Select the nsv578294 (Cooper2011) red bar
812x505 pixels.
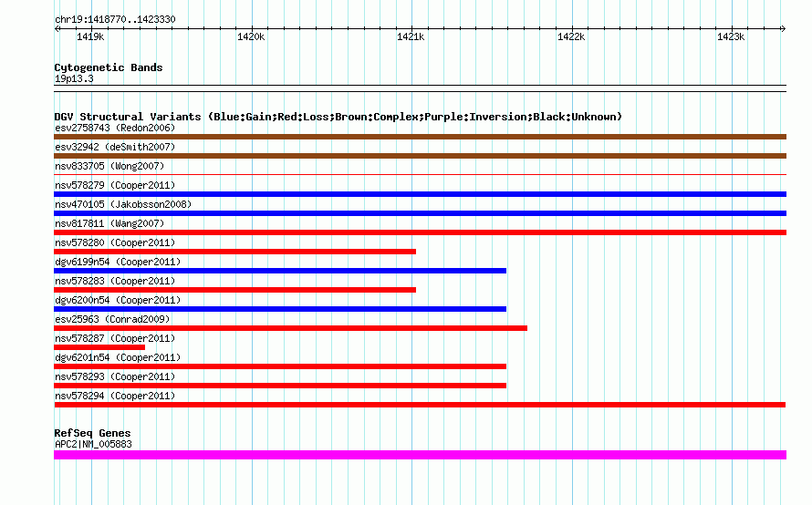point(420,405)
